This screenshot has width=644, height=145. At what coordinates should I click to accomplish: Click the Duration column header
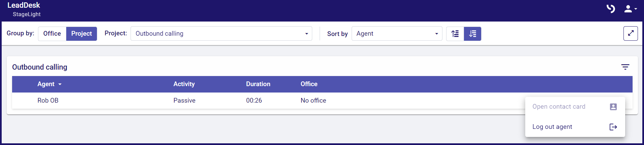(x=258, y=84)
